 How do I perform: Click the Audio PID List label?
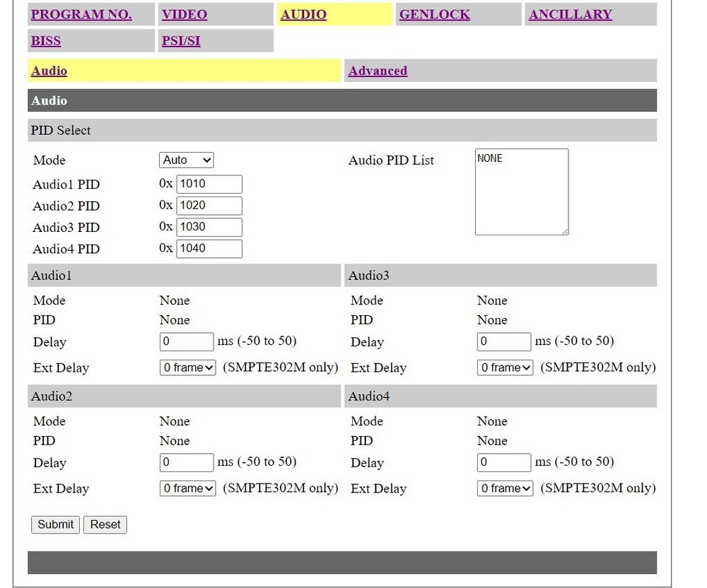391,160
